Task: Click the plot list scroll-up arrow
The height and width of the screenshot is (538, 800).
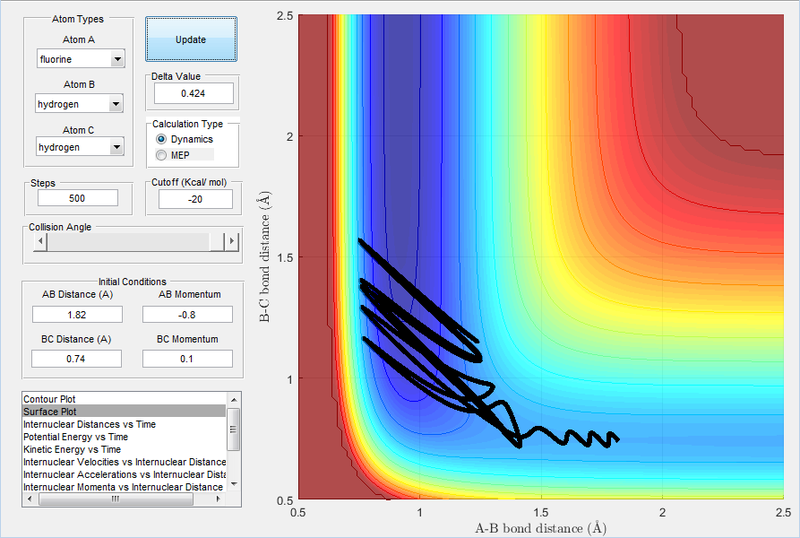Action: click(x=234, y=400)
